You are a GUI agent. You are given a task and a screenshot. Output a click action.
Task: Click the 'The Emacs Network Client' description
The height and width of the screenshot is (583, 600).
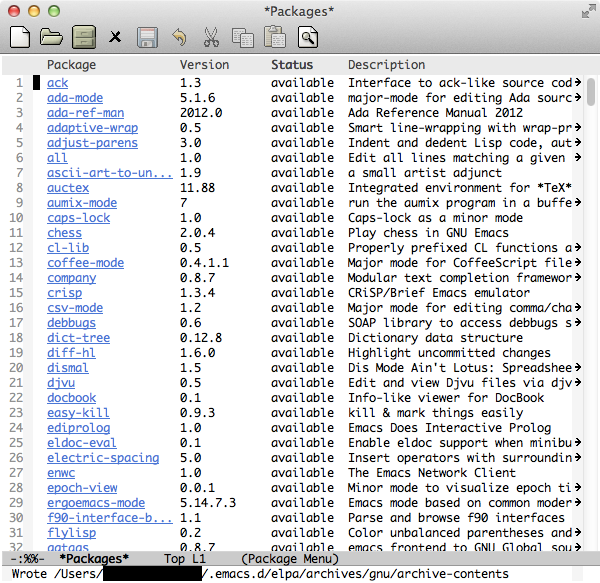tap(432, 472)
